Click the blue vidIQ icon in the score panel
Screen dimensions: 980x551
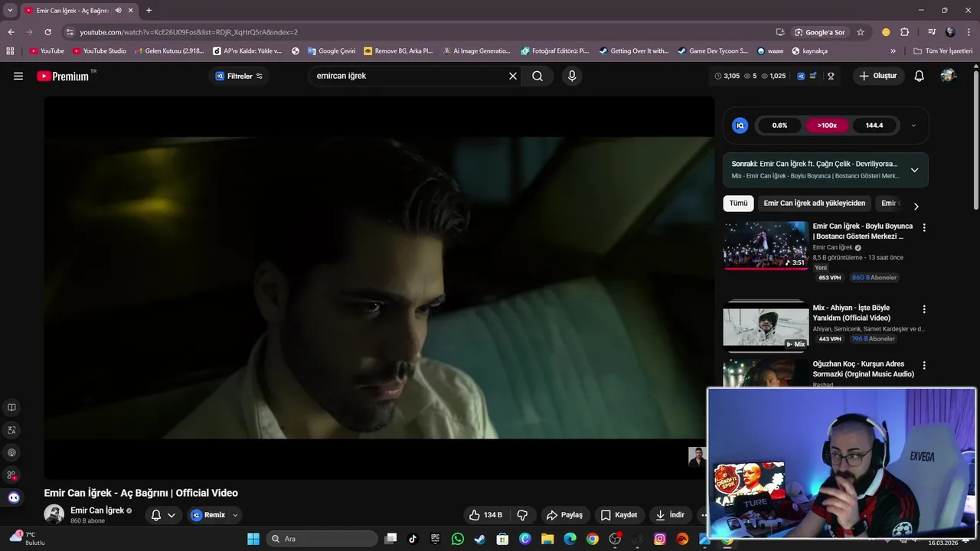click(x=740, y=126)
